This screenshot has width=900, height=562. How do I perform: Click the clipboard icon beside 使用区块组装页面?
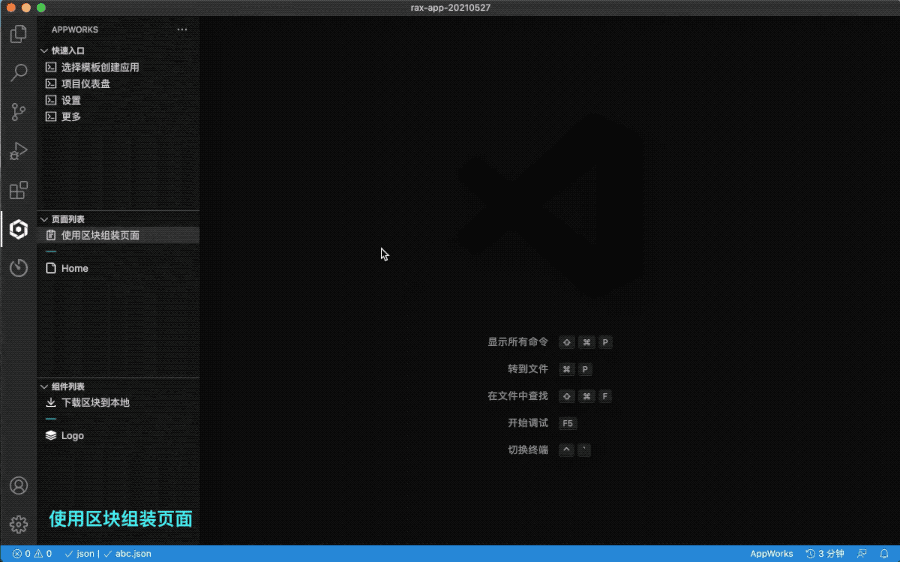(x=51, y=235)
